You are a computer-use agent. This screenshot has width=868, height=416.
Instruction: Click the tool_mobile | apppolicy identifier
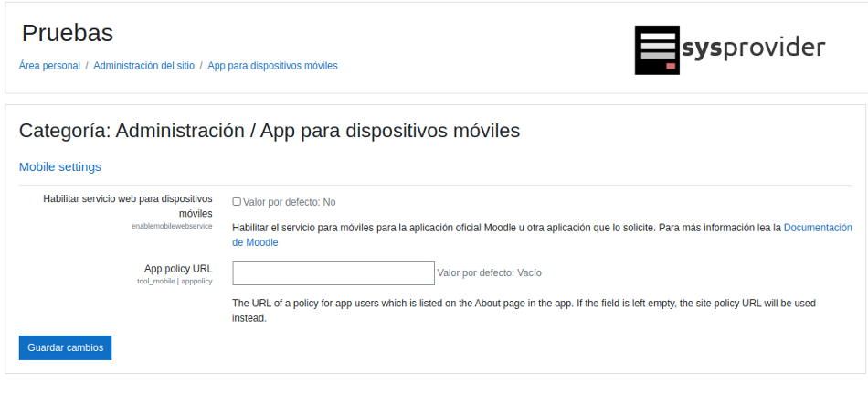click(x=175, y=282)
